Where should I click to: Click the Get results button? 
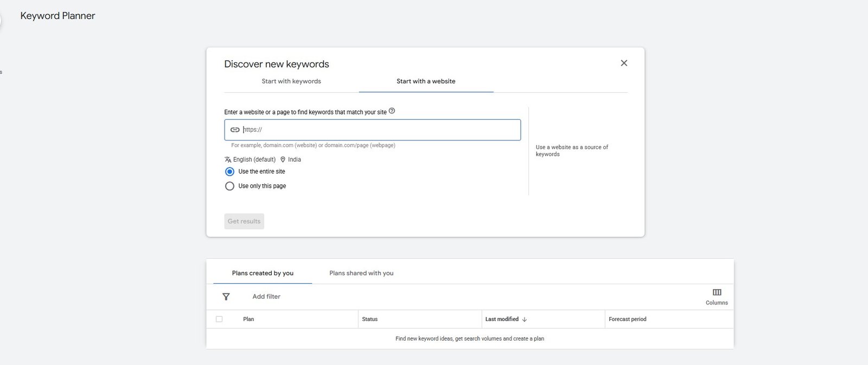[x=244, y=221]
